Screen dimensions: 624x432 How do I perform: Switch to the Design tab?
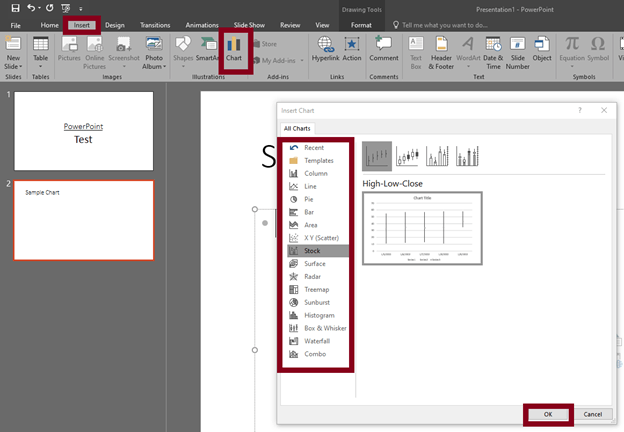point(115,25)
